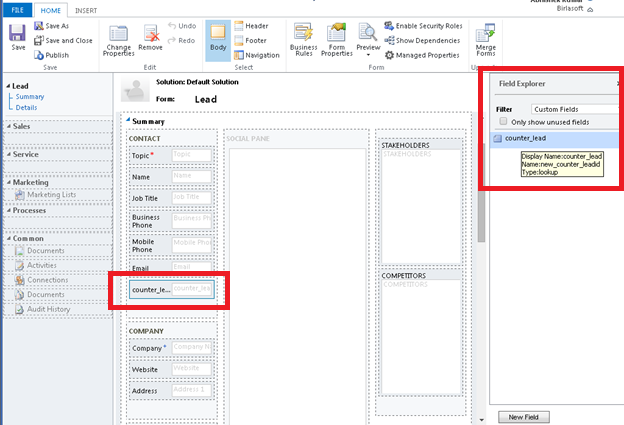Image resolution: width=624 pixels, height=425 pixels.
Task: Open Business Rules
Action: pyautogui.click(x=304, y=39)
